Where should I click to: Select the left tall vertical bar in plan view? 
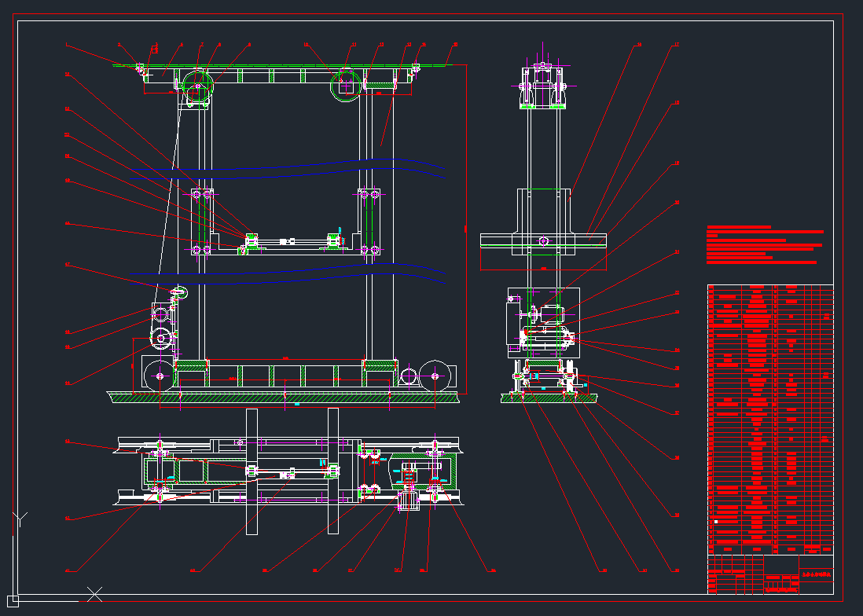click(x=252, y=471)
